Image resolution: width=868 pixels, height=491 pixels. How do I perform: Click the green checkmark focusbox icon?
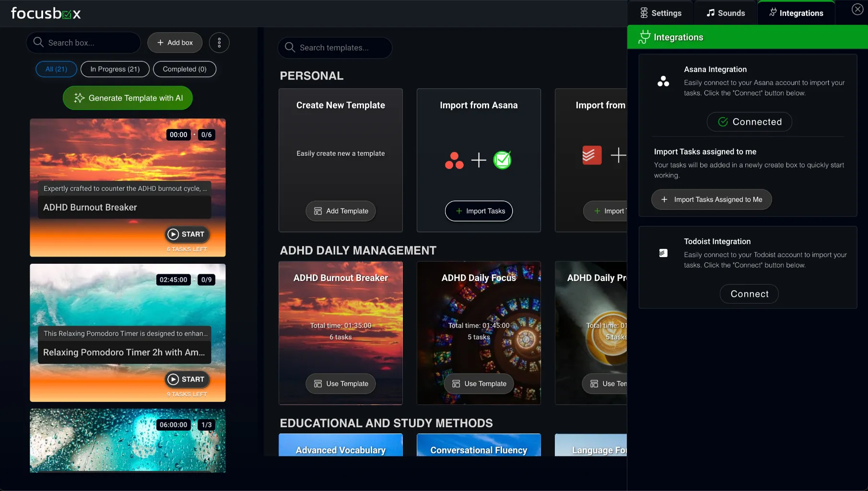click(x=502, y=160)
